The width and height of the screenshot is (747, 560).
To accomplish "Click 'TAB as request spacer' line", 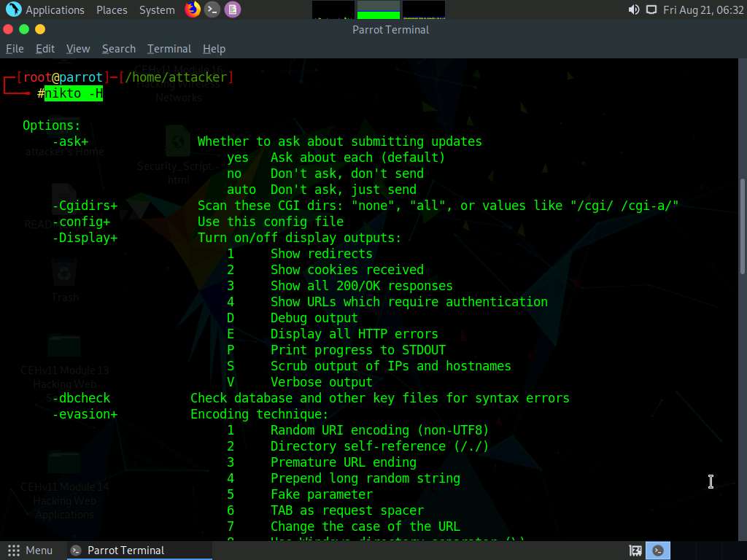I will [347, 510].
